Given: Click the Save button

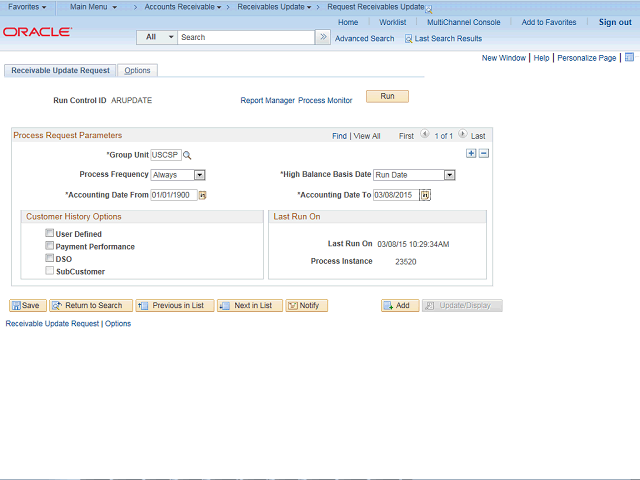Looking at the screenshot, I should pyautogui.click(x=27, y=305).
